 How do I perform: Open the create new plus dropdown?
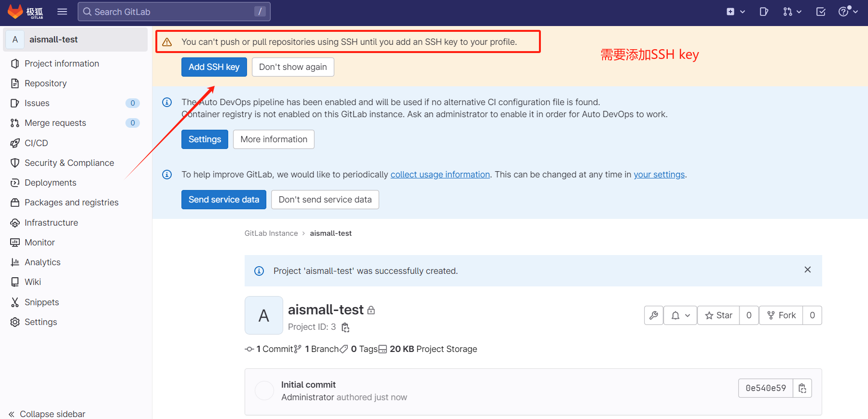point(736,12)
